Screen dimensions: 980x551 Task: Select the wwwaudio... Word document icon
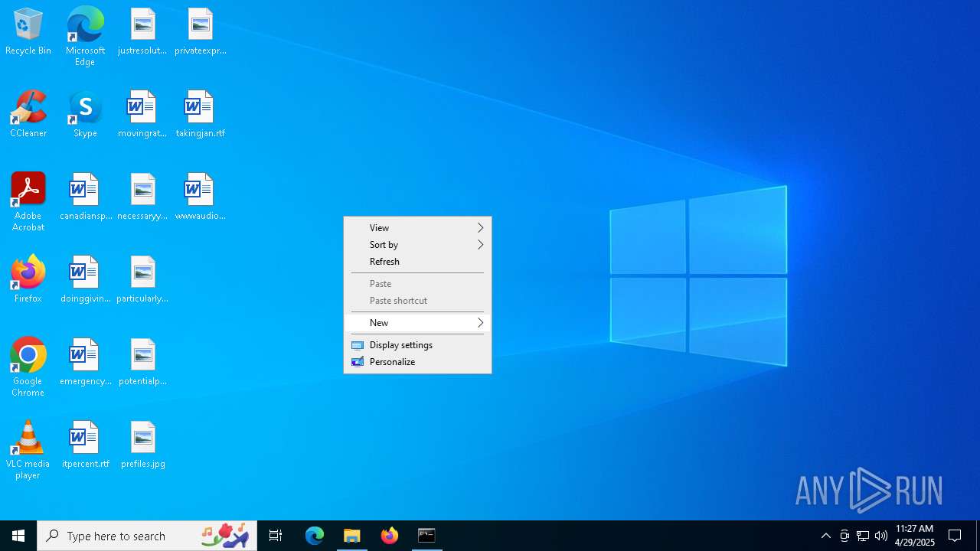coord(200,197)
